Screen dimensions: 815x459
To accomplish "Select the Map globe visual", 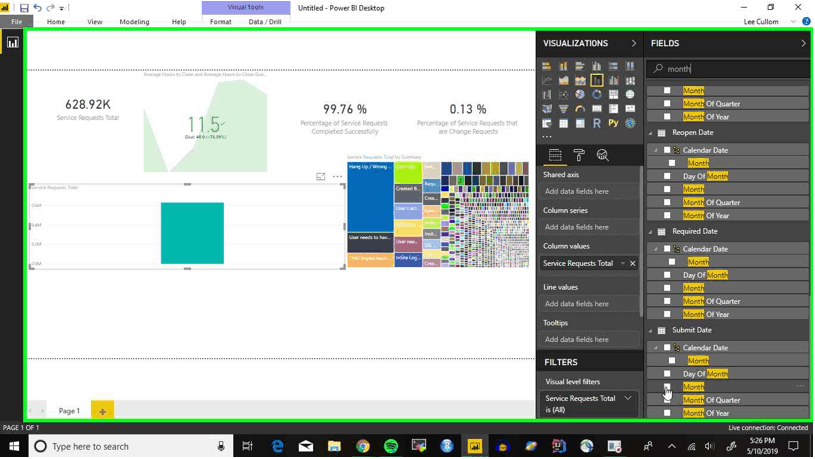I will click(x=630, y=95).
